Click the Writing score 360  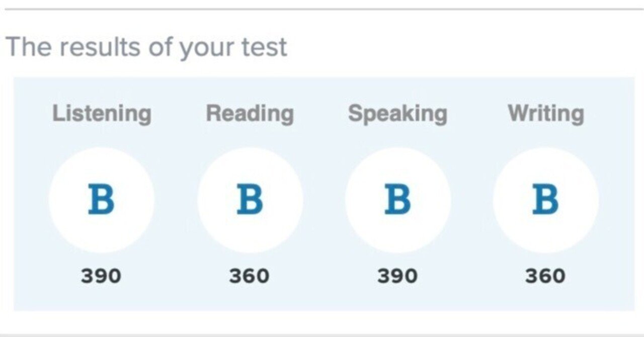pyautogui.click(x=546, y=276)
